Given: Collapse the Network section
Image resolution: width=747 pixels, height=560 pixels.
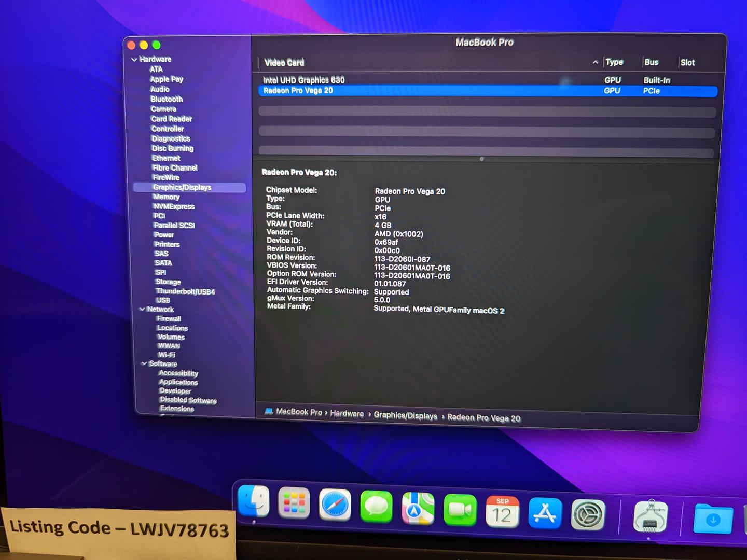Looking at the screenshot, I should 142,310.
